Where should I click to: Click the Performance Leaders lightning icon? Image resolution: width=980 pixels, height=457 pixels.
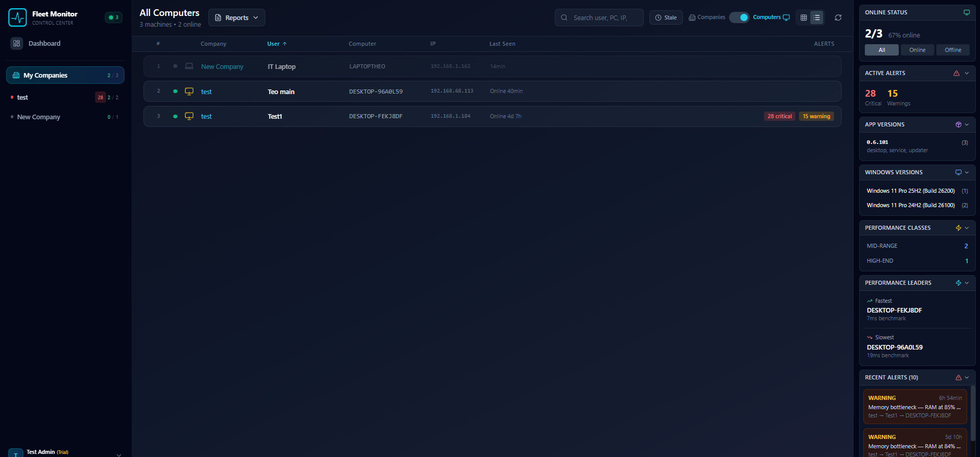pos(958,283)
